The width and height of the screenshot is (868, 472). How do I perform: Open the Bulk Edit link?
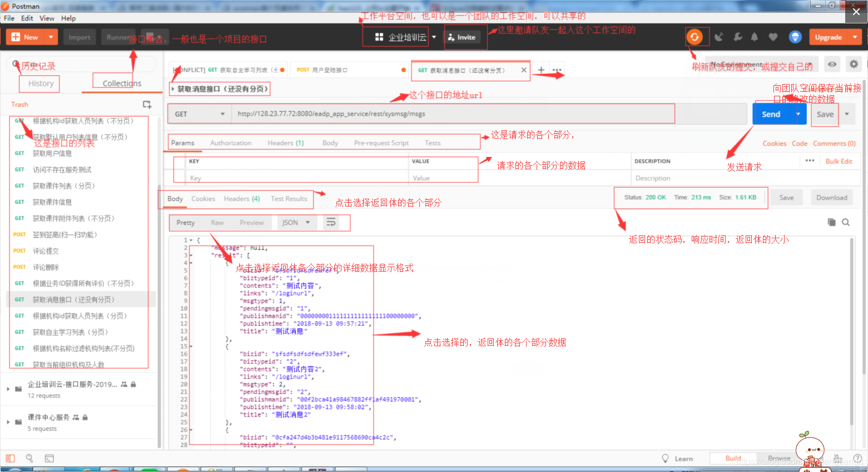[839, 161]
